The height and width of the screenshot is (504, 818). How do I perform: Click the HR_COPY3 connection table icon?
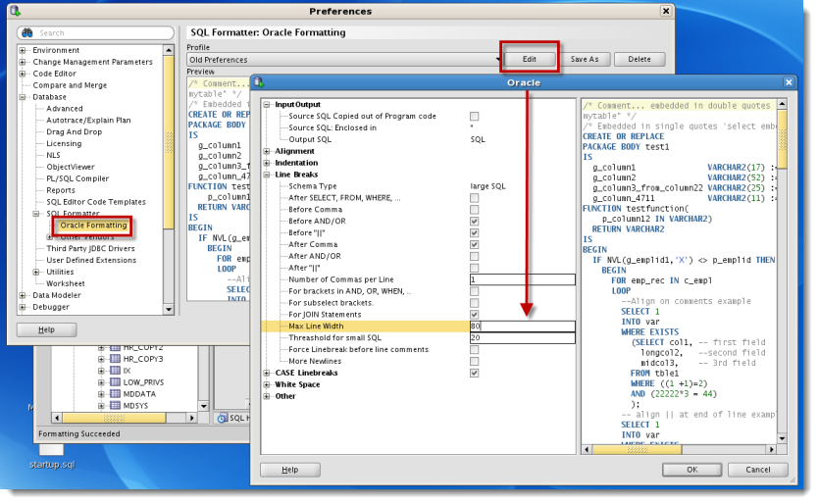116,359
